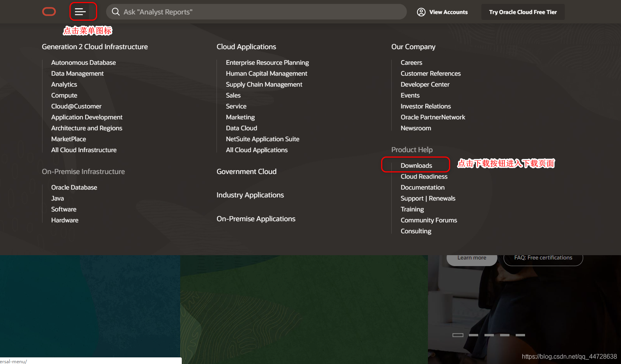Open the Consulting link
This screenshot has width=621, height=364.
[416, 231]
